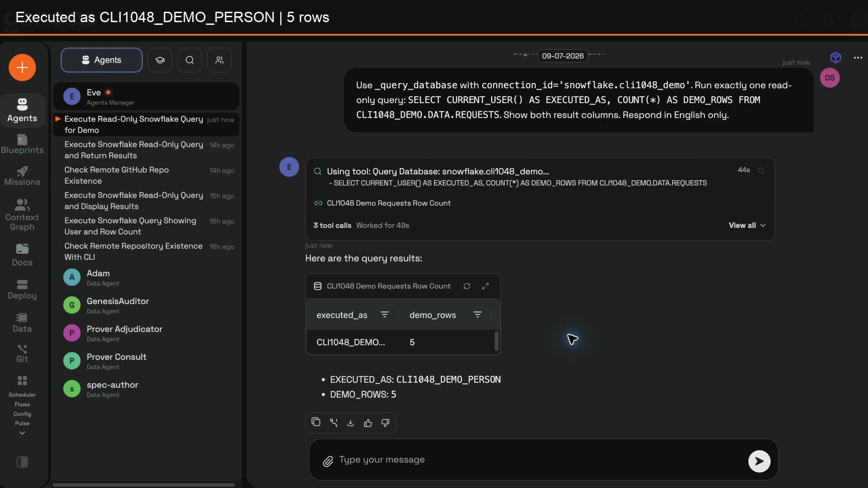
Task: Click the orange plus new button
Action: [x=22, y=68]
